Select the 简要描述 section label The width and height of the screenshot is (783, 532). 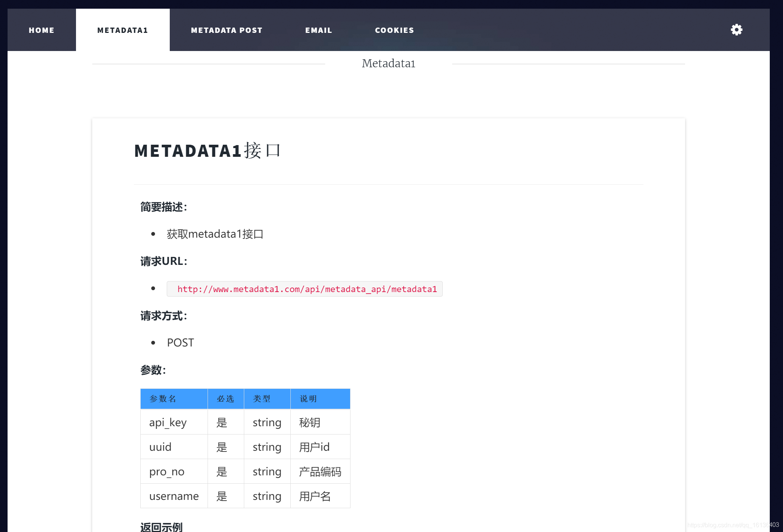coord(164,207)
